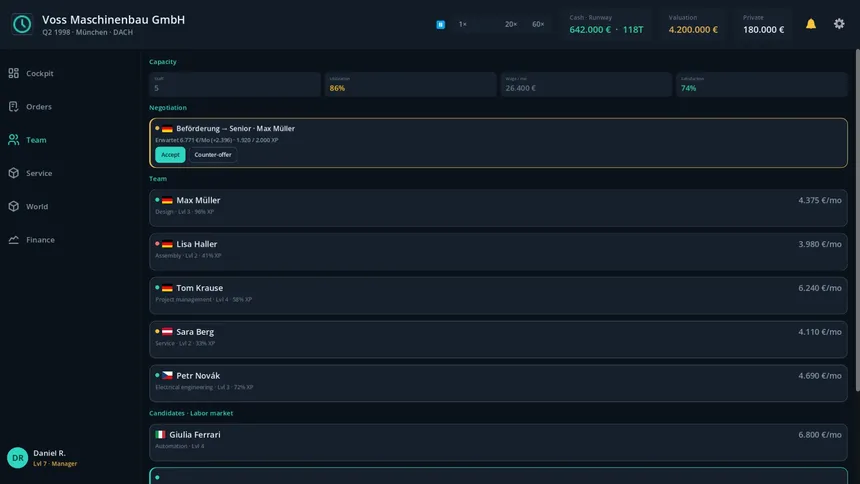Open settings with the gear icon
The image size is (860, 484).
pos(839,24)
